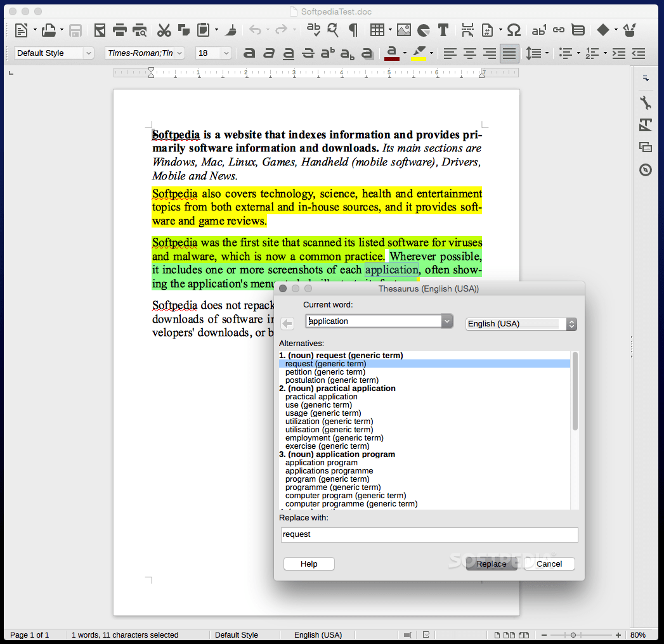
Task: Set paragraph alignment to justified
Action: (509, 53)
